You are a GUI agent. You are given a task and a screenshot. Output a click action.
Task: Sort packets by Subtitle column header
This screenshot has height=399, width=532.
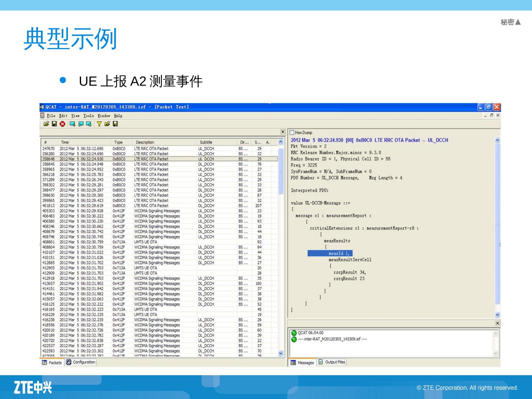(x=206, y=142)
